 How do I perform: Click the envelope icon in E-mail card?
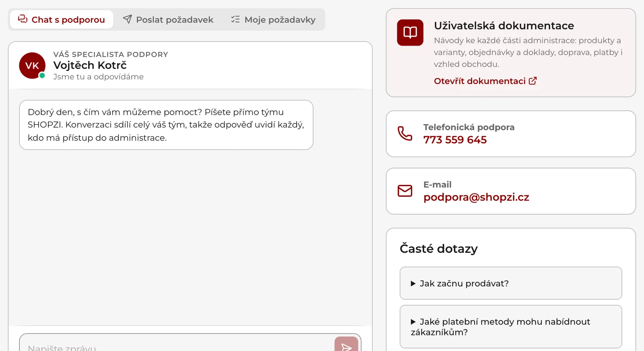405,191
